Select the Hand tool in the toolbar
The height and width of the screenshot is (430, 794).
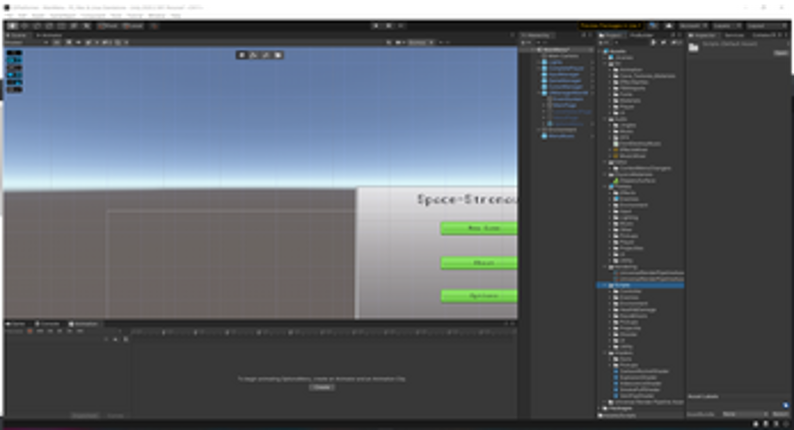[12, 26]
